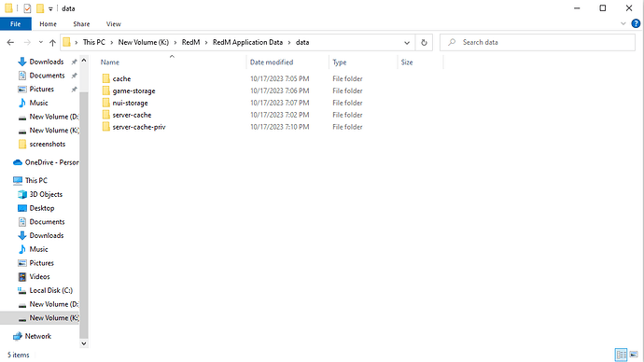Select the server-cache folder icon
Viewport: 644px width, 362px height.
pos(106,115)
